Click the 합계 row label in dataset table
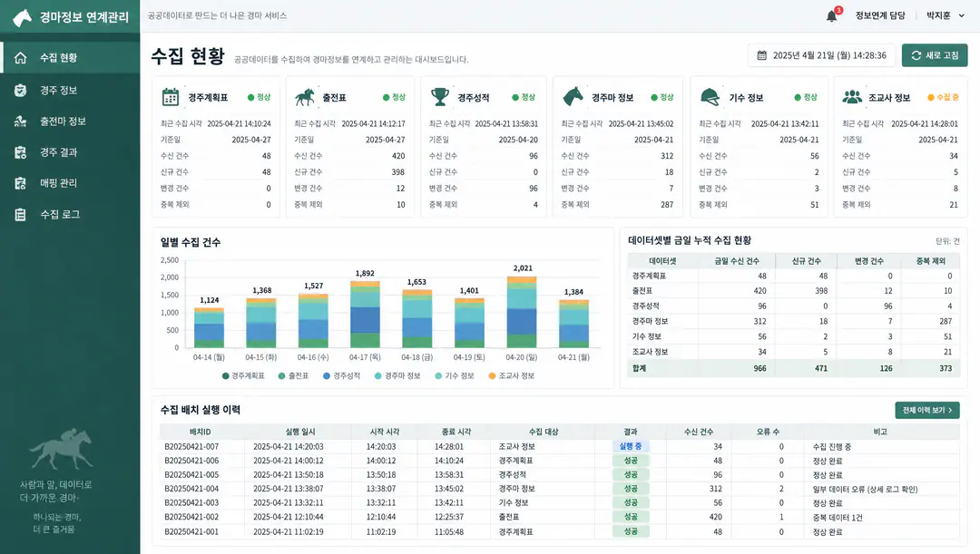Image resolution: width=980 pixels, height=554 pixels. coord(640,368)
